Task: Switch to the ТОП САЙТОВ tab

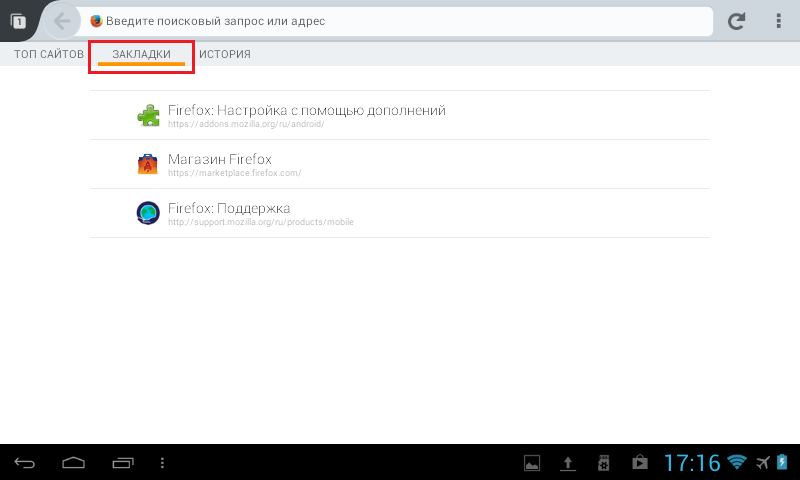Action: [x=48, y=54]
